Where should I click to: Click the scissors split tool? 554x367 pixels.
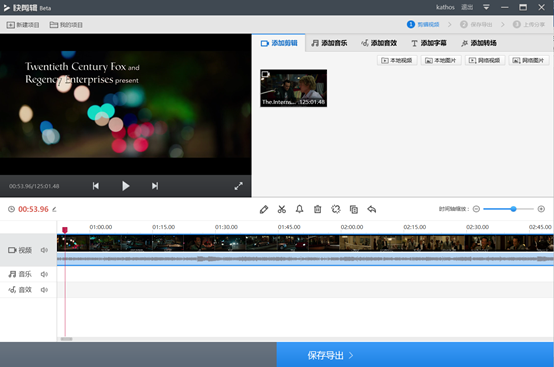pos(282,209)
